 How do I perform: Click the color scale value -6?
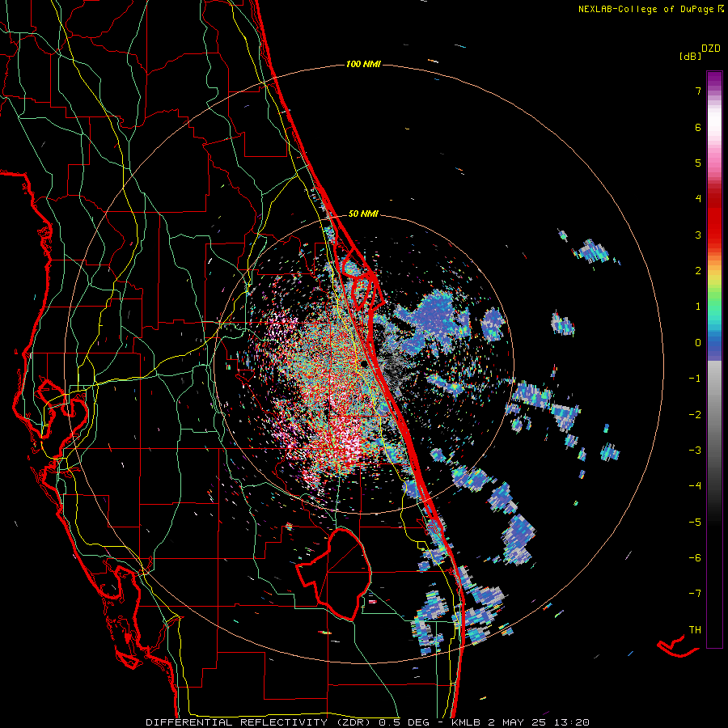pos(695,558)
